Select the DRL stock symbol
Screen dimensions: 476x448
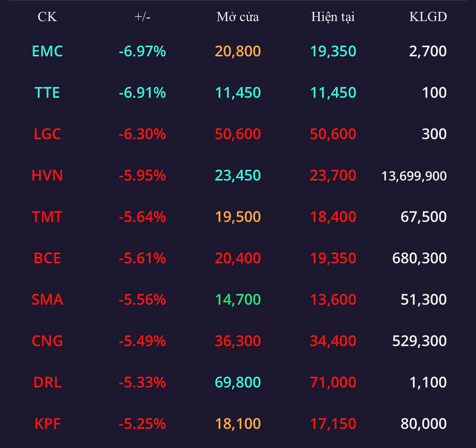pos(47,382)
